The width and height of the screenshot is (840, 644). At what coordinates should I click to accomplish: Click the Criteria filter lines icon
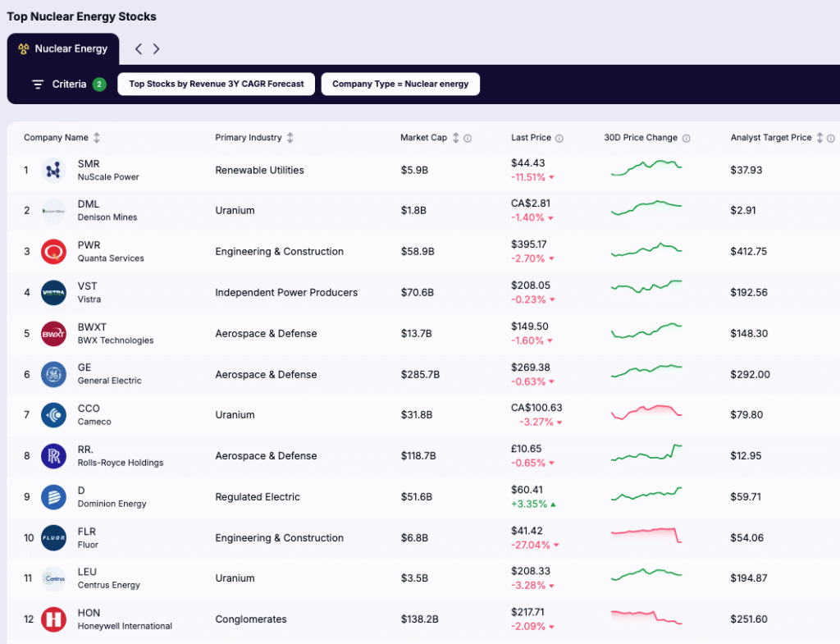tap(38, 84)
